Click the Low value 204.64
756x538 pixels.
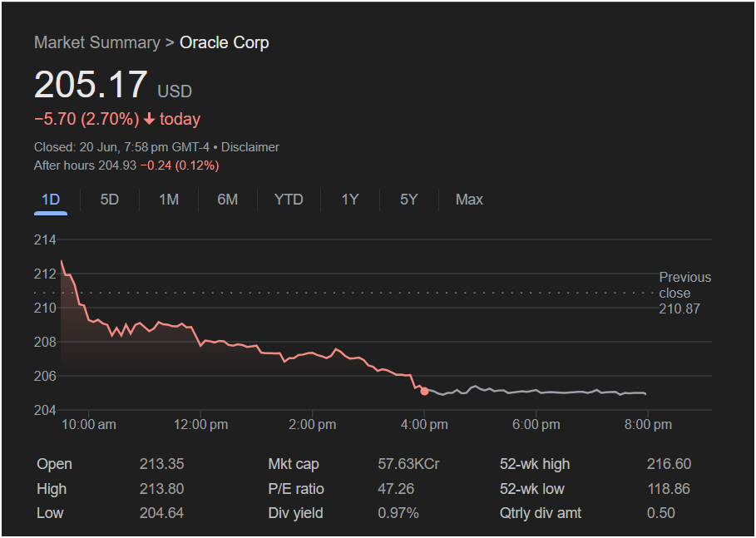[162, 513]
